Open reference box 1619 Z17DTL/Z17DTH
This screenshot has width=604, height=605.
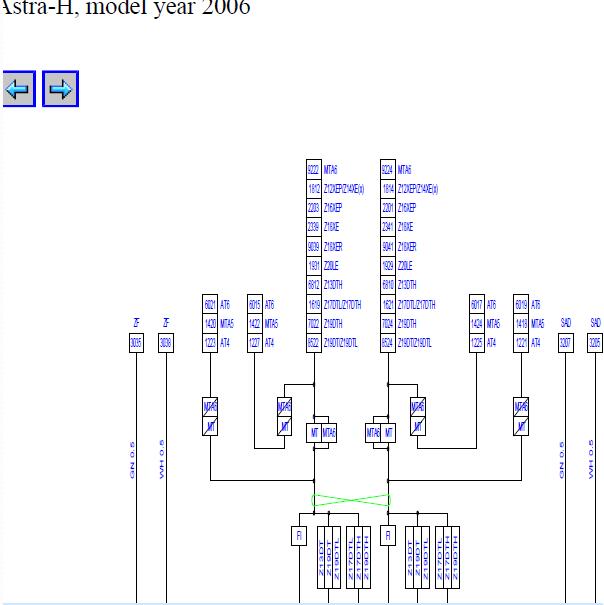(x=314, y=305)
